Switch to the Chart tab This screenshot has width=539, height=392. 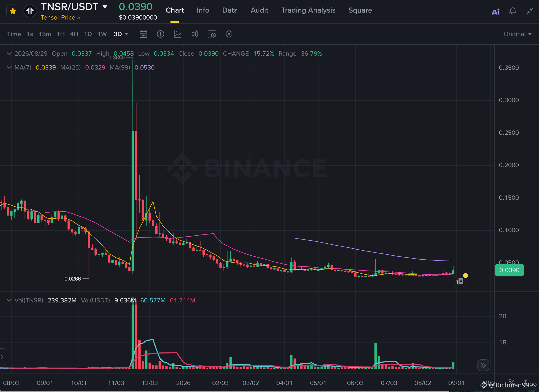click(x=175, y=10)
